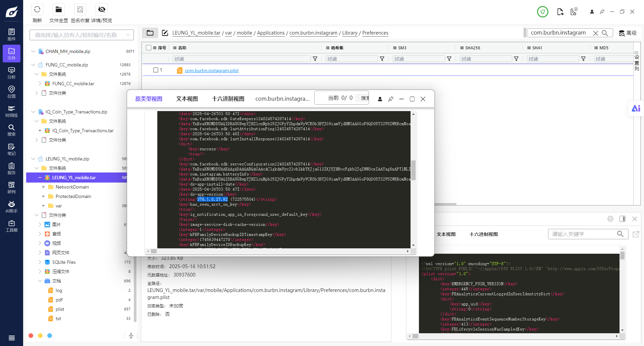Clear the com.burbn.instagram search text

pyautogui.click(x=596, y=33)
